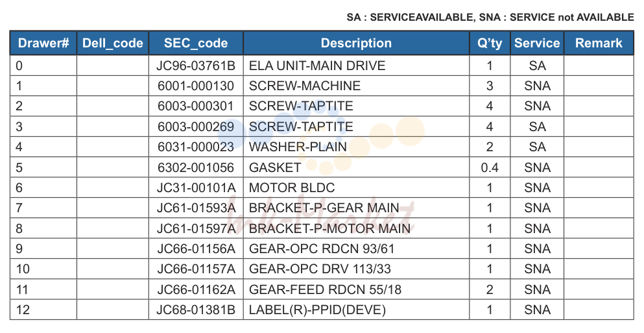Click SEC code JC66-01157A
644x333 pixels.
pos(196,269)
